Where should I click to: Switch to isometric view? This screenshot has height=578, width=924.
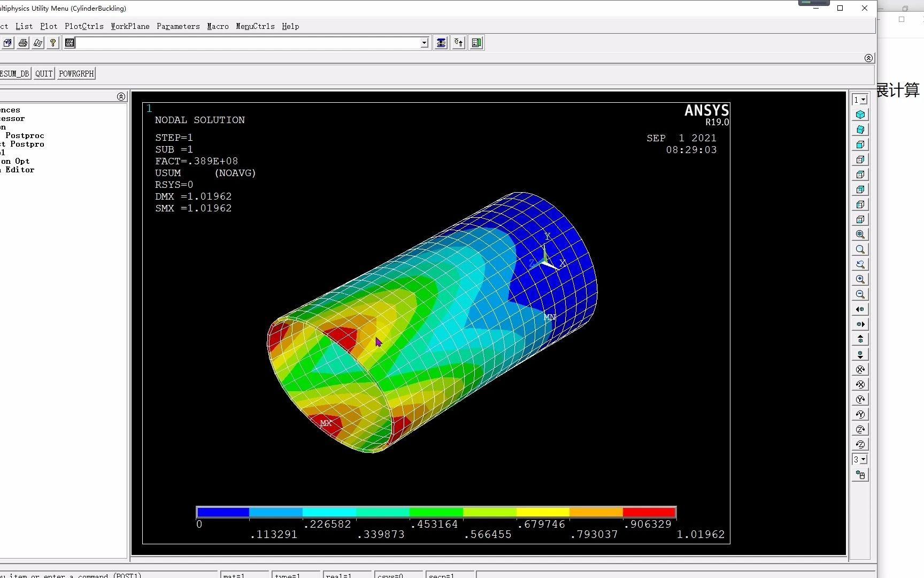pos(860,115)
